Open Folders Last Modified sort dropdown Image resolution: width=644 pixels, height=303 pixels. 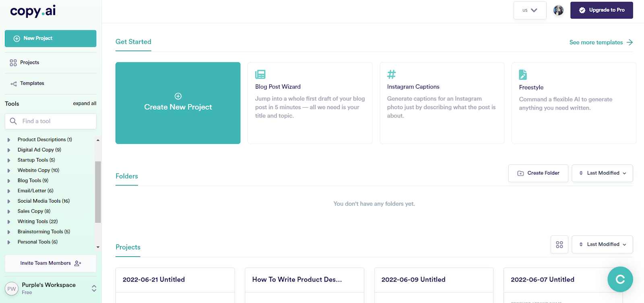[x=602, y=173]
